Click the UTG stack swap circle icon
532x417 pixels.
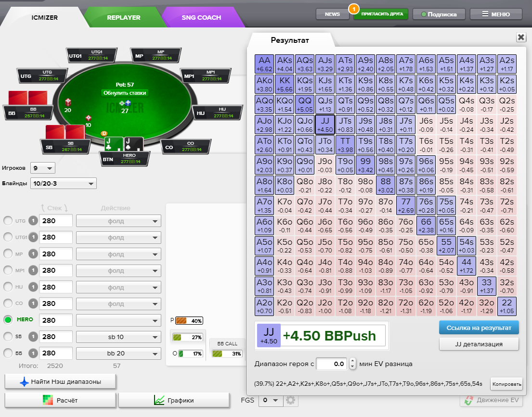33,221
